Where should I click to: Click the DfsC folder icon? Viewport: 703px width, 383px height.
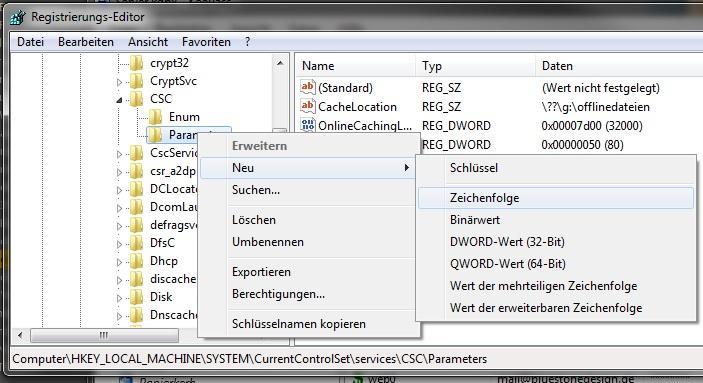coord(136,243)
